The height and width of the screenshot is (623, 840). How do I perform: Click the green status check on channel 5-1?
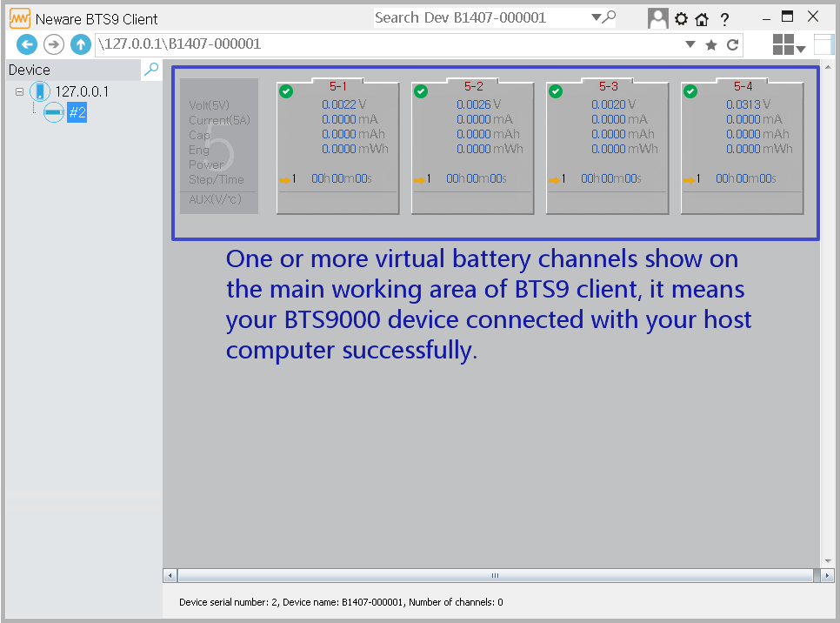pos(287,91)
